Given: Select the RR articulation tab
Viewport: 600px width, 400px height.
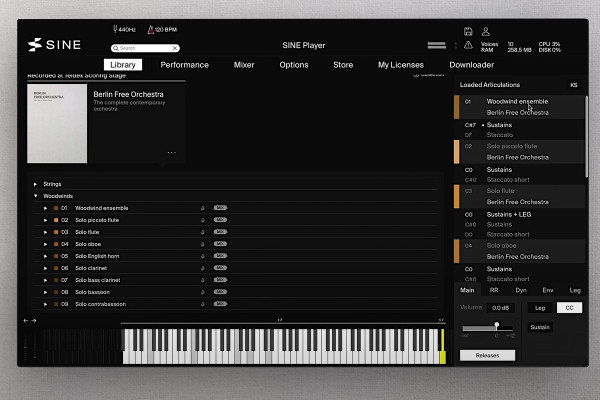Looking at the screenshot, I should [x=494, y=290].
